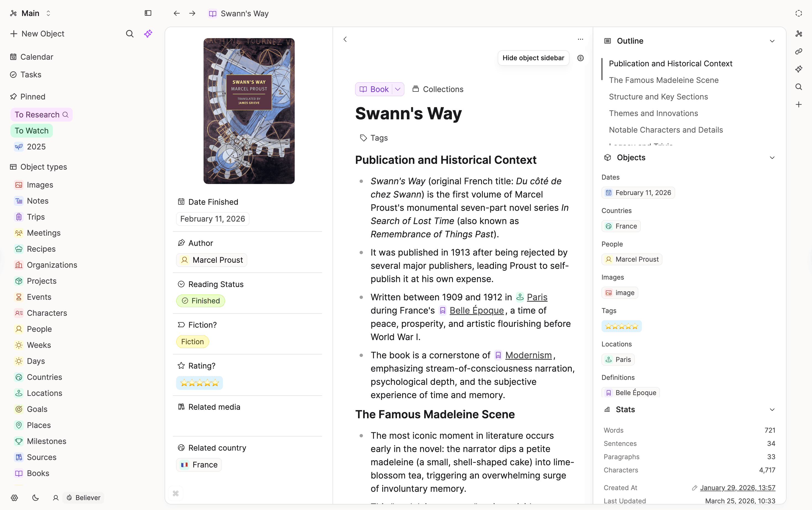
Task: Collapse the Stats section
Action: click(x=772, y=409)
